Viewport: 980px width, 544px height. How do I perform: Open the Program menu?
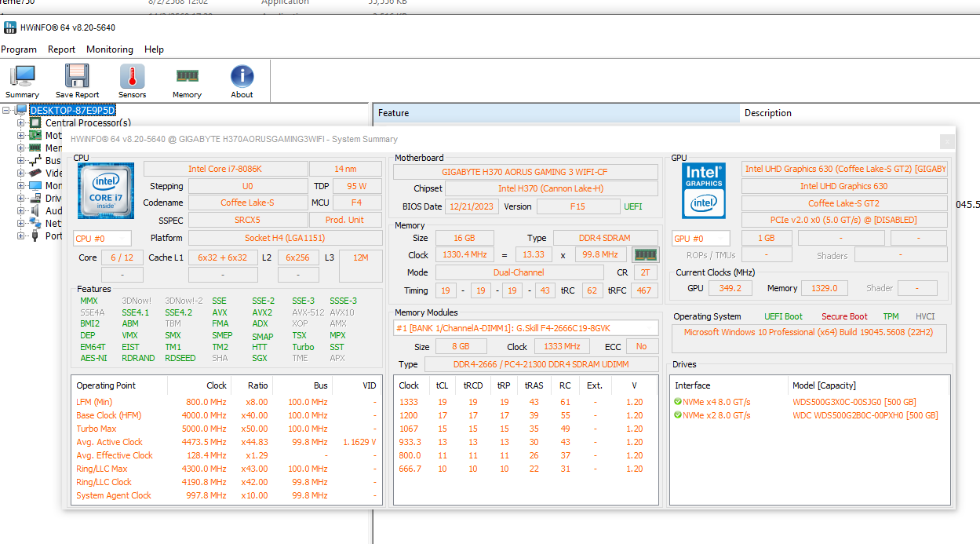tap(19, 49)
